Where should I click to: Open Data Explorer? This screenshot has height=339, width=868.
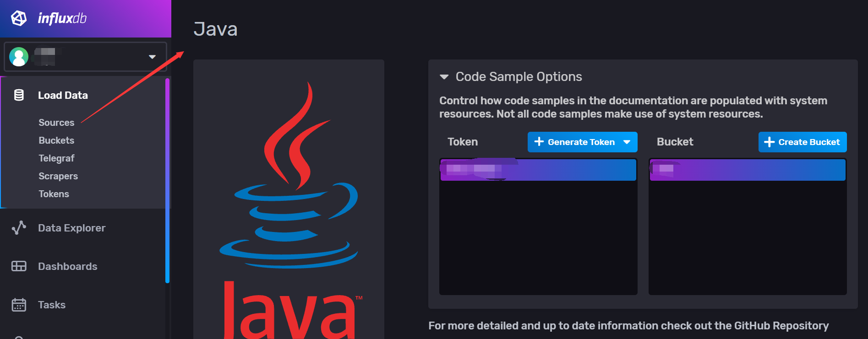tap(71, 228)
